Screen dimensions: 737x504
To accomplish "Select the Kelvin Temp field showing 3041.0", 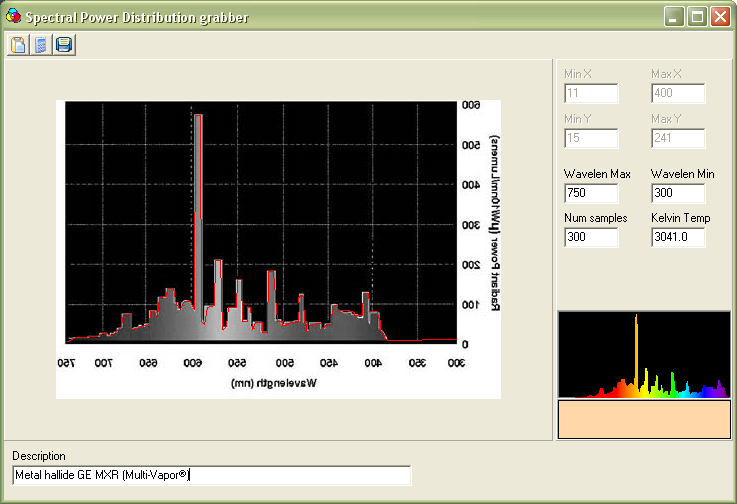I will 678,237.
